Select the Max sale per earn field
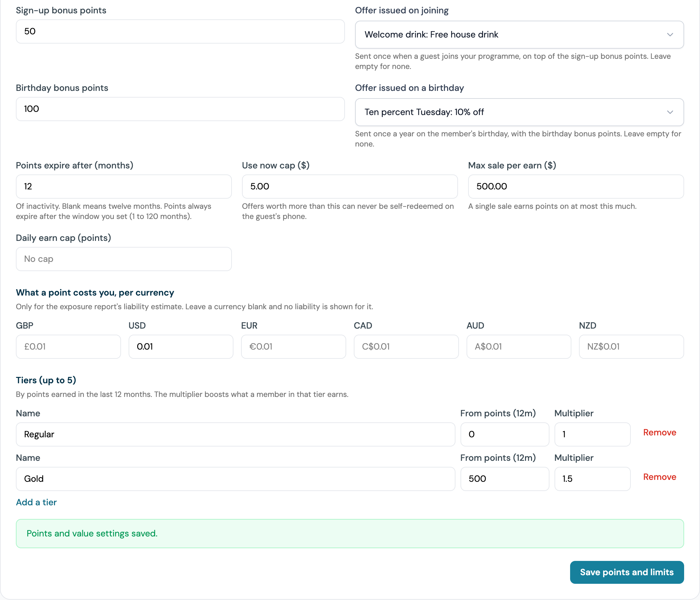This screenshot has height=600, width=700. 576,186
